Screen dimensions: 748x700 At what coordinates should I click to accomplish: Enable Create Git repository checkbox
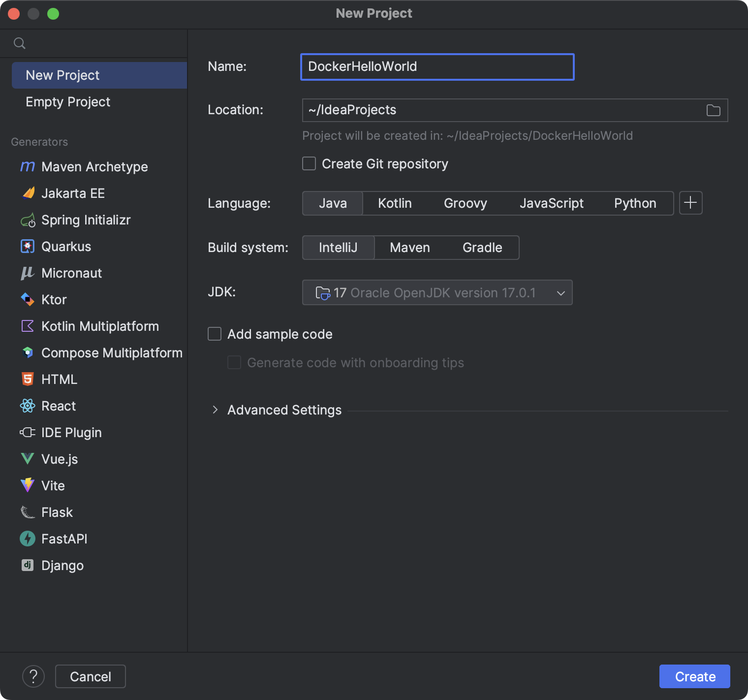pos(309,163)
